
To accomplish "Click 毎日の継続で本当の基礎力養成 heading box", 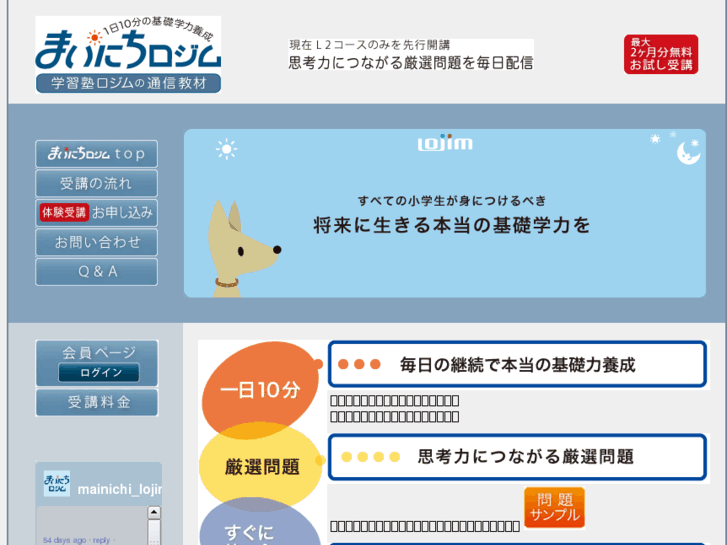I will 517,364.
